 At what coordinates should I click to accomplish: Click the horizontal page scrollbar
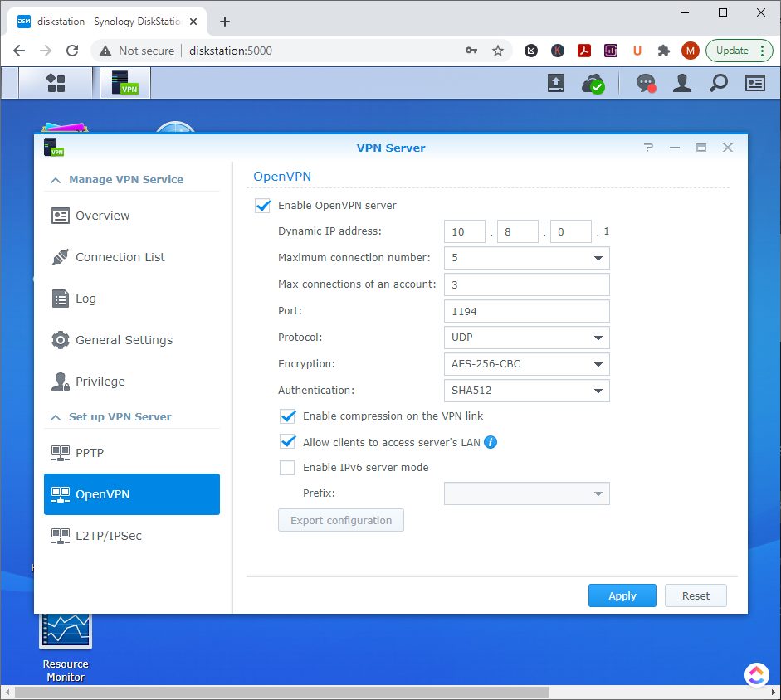coord(281,692)
